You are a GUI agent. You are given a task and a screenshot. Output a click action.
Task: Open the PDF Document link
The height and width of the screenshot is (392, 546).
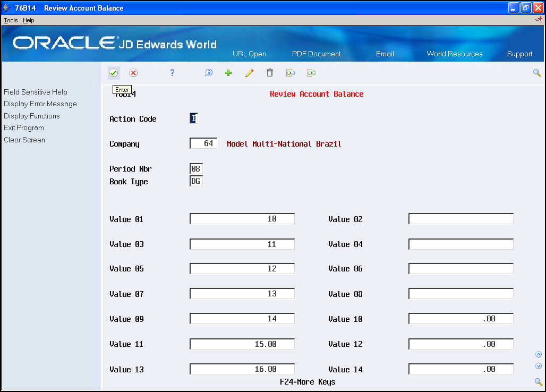click(x=316, y=54)
